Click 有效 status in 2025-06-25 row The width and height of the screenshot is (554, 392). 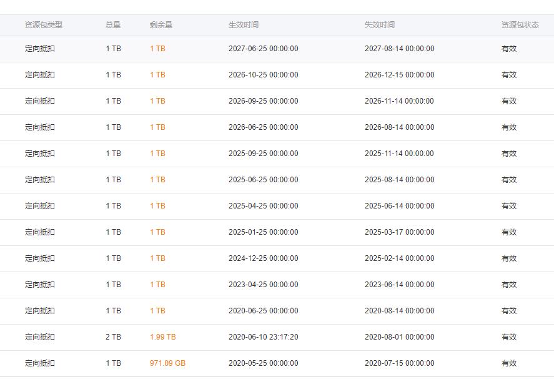click(509, 180)
